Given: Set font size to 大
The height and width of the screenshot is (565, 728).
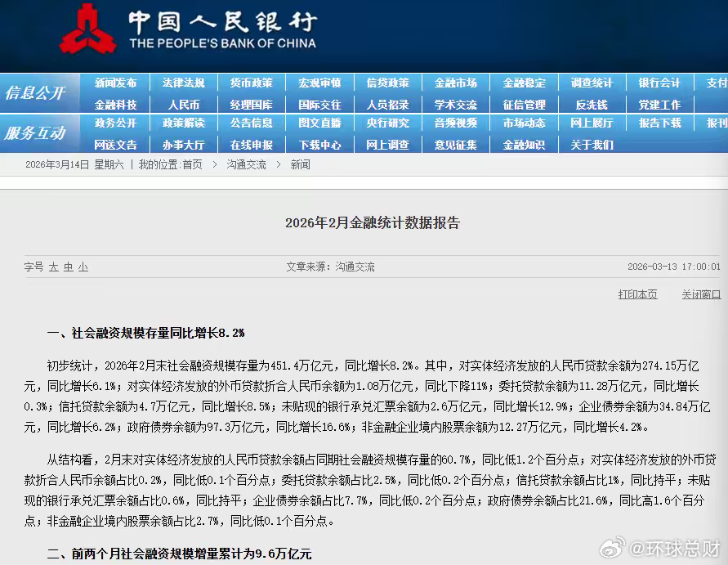Looking at the screenshot, I should point(54,267).
